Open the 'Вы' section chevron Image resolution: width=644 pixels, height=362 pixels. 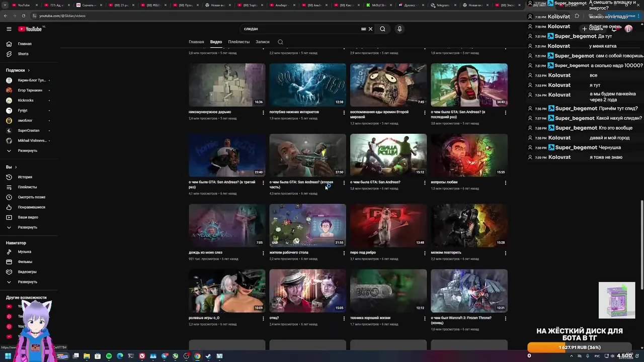(16, 167)
